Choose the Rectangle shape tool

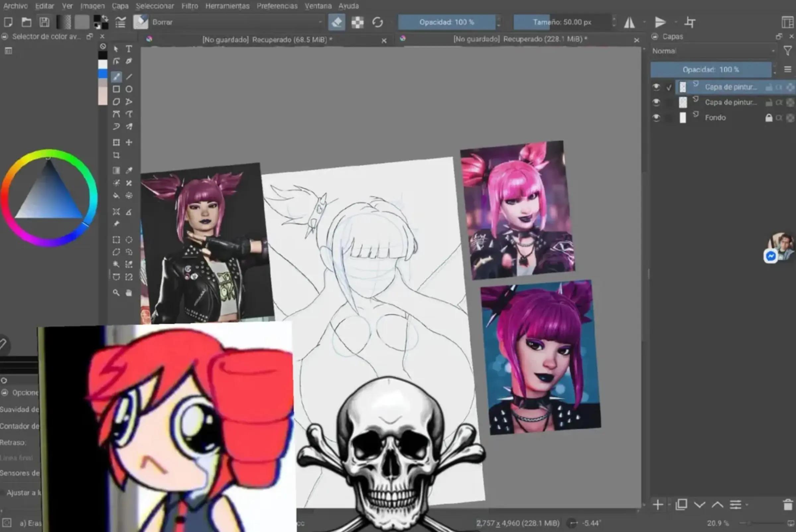[116, 89]
